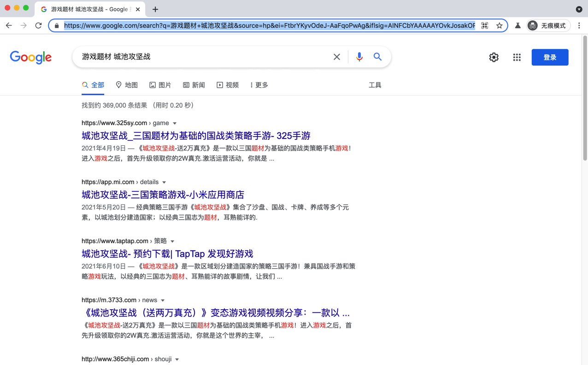Viewport: 588px width, 365px height.
Task: Switch to the 图片 tab
Action: [x=160, y=85]
